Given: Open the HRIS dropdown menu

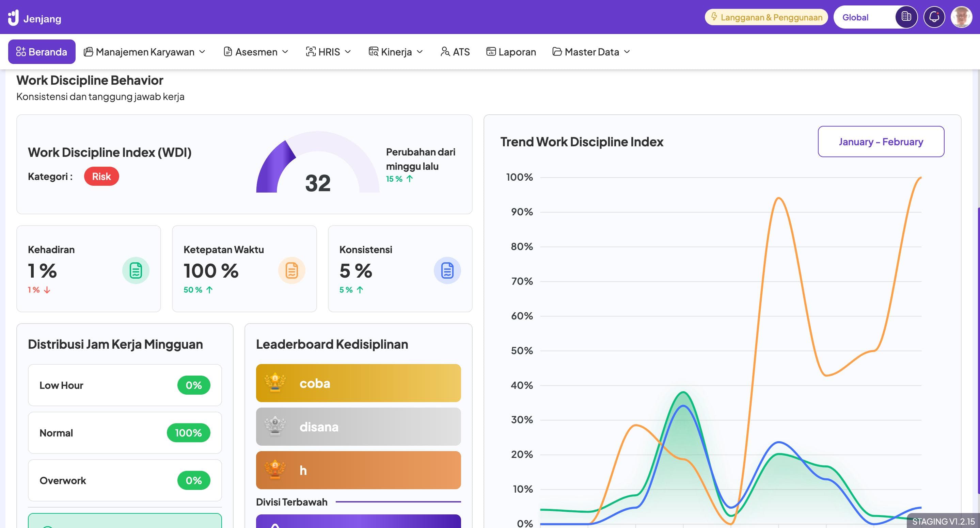Looking at the screenshot, I should pos(328,52).
